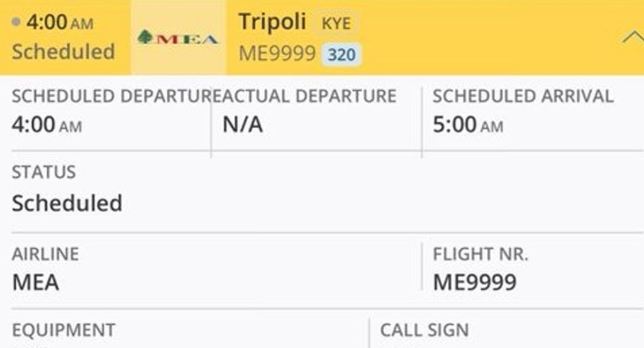Click the Scheduled Arrival label
644x348 pixels.
click(523, 96)
